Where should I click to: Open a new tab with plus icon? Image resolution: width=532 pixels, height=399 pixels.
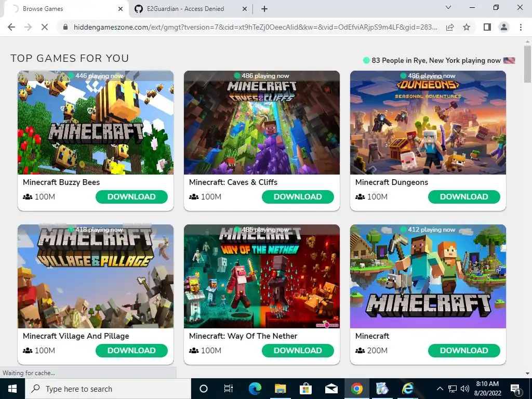pos(264,9)
